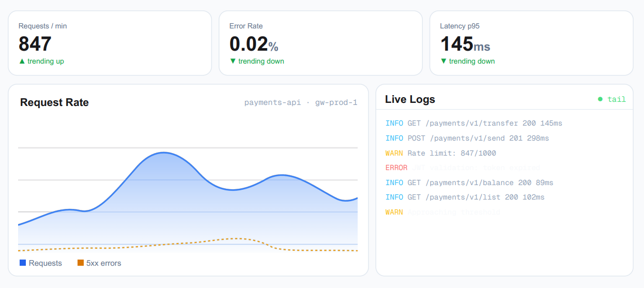Click 'trending up' text in Requests card

[46, 61]
